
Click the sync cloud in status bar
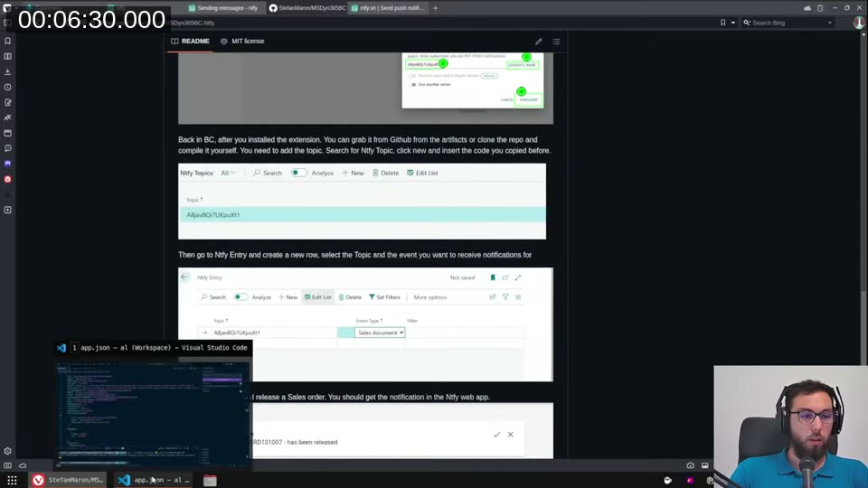click(x=23, y=465)
